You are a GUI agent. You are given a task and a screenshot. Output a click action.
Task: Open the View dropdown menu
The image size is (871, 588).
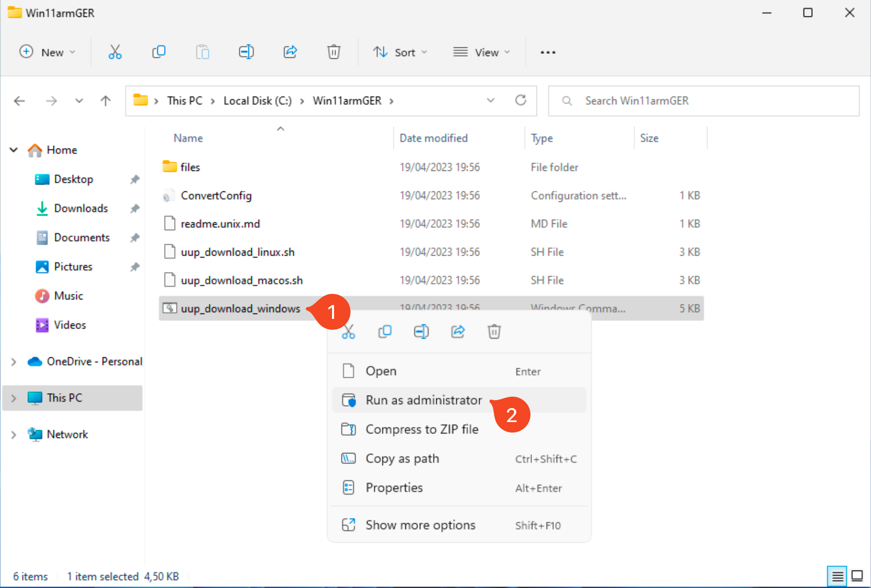pos(482,52)
